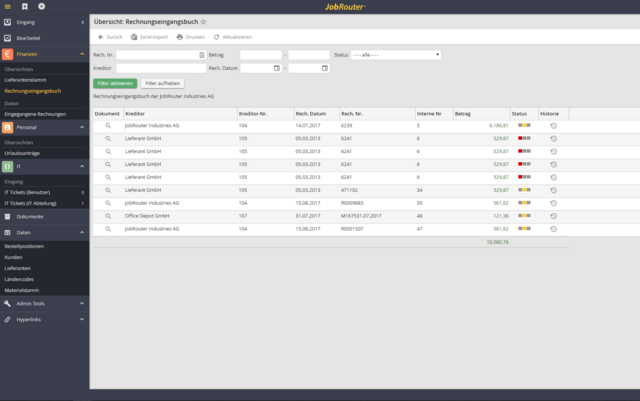The height and width of the screenshot is (401, 640).
Task: Open the calendar for the Rech. Datum start field
Action: (x=277, y=68)
